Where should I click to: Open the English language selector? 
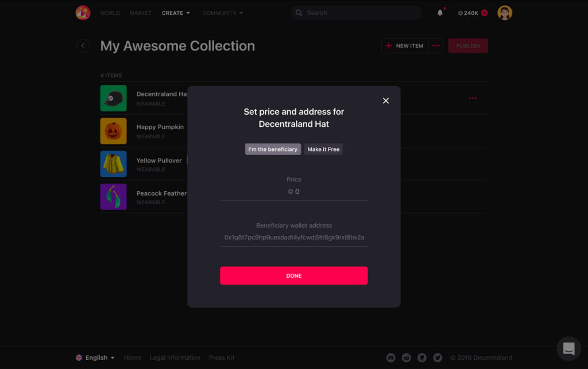coord(95,358)
